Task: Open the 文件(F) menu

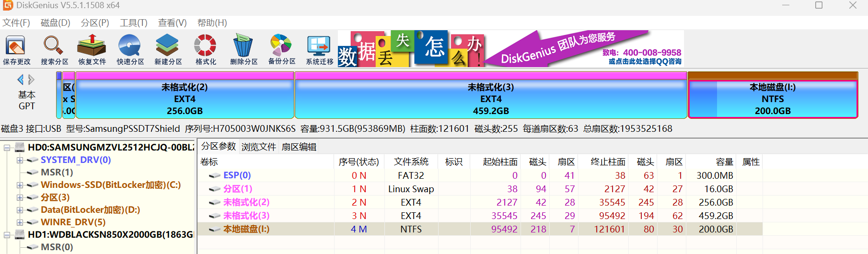Action: tap(16, 23)
